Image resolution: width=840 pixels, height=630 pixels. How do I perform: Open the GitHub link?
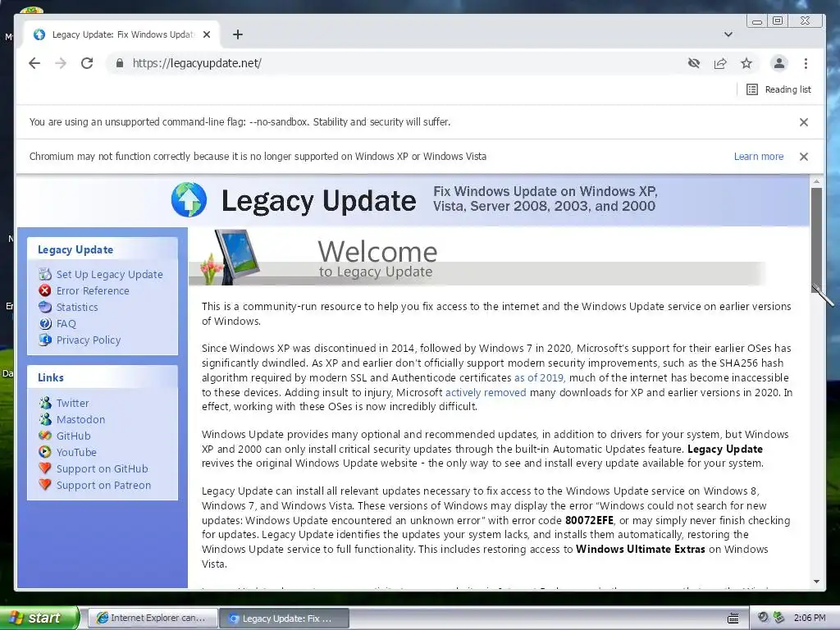(x=73, y=436)
